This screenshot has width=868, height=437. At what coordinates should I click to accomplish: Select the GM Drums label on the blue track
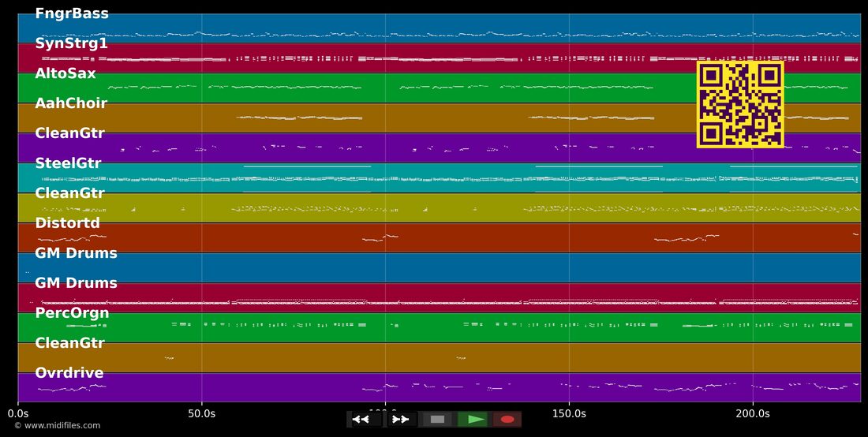(x=76, y=252)
